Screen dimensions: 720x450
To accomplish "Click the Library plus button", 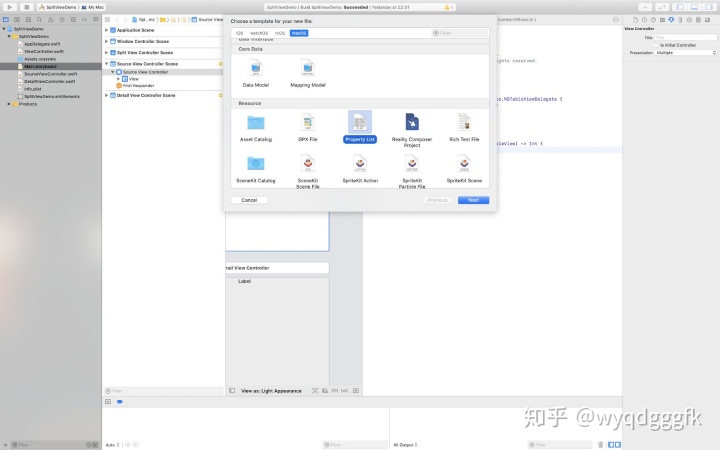I will 645,7.
